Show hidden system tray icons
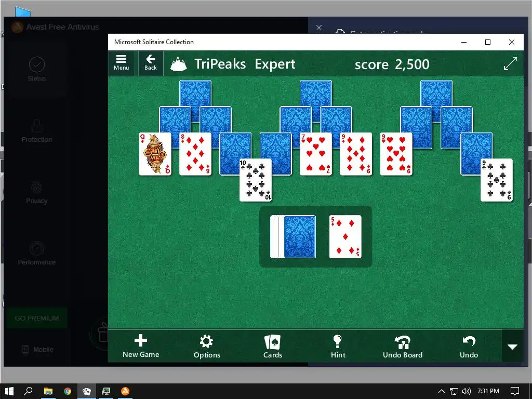The image size is (532, 399). point(442,391)
